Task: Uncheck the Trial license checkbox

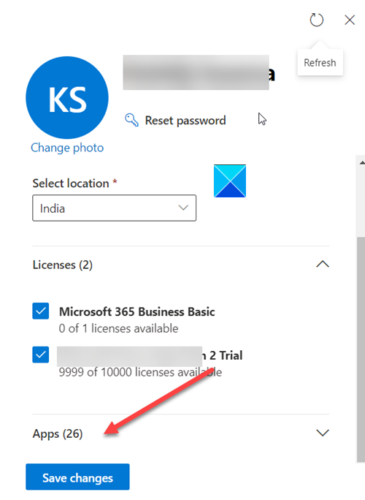Action: pos(41,355)
